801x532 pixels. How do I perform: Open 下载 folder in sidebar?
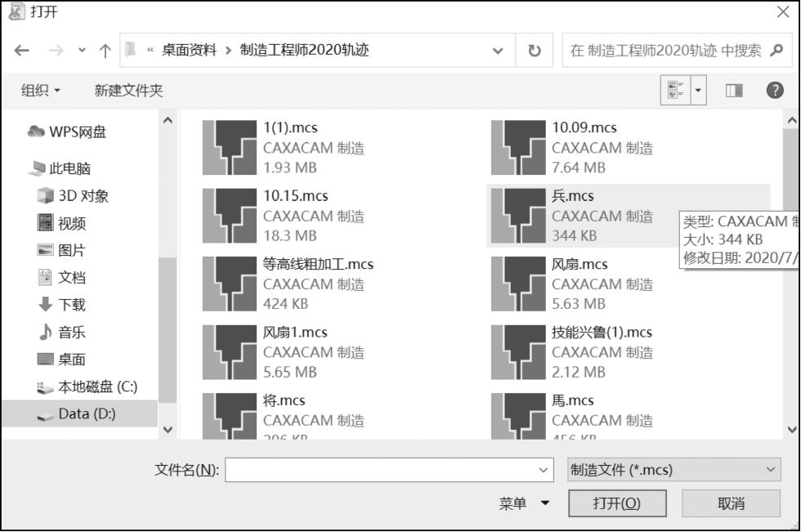(62, 305)
